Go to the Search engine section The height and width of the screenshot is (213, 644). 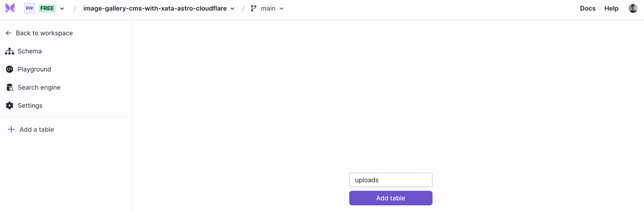point(39,87)
